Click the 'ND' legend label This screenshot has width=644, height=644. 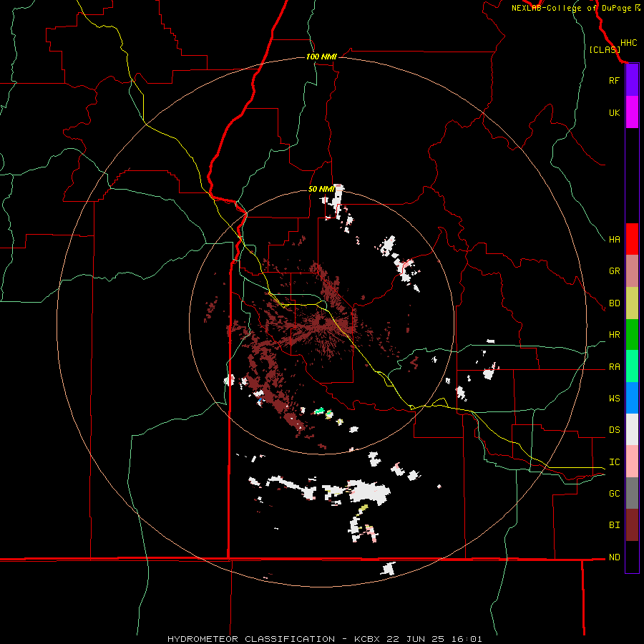(x=614, y=557)
